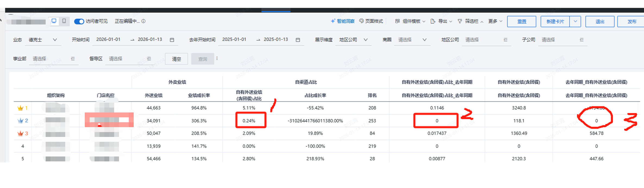
Task: Click the 44,663 cell
Action: 154,108
